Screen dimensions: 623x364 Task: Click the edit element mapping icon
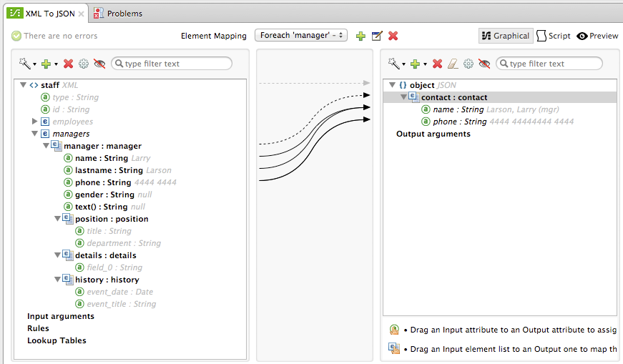click(377, 36)
